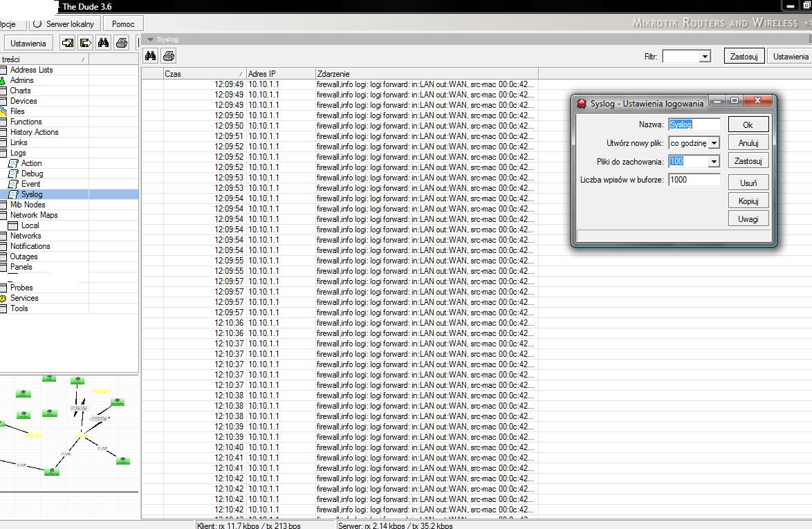Open the Serwer lokalny menu
812x529 pixels.
[64, 24]
